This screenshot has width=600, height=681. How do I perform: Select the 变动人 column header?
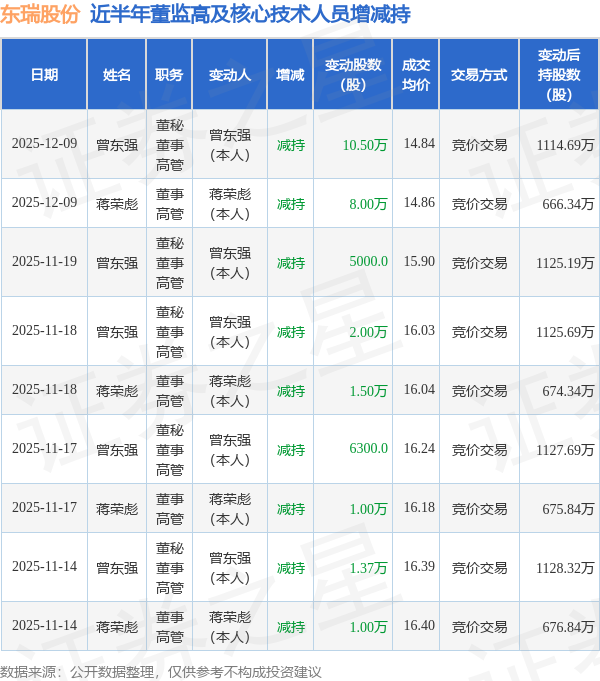pos(230,75)
